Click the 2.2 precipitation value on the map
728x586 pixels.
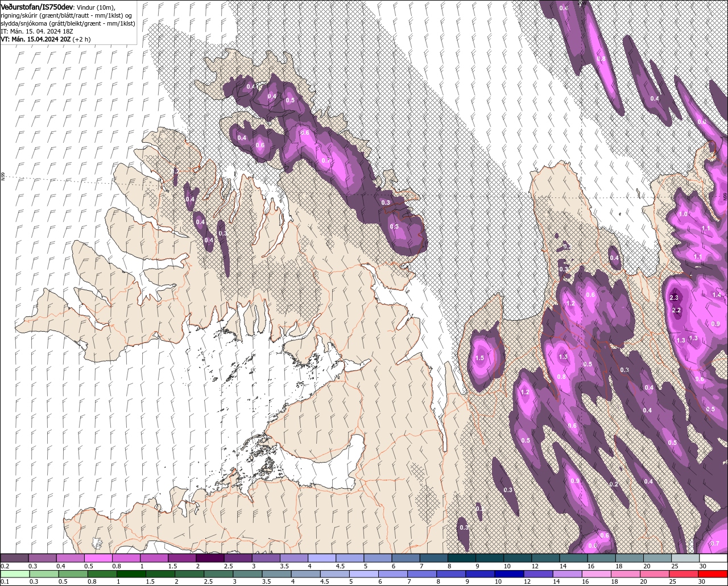click(677, 310)
